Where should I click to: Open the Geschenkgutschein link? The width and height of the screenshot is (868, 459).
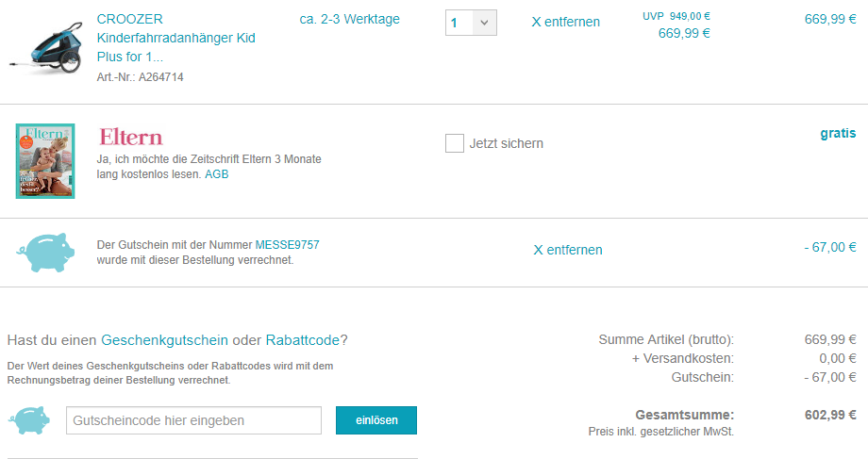[165, 339]
